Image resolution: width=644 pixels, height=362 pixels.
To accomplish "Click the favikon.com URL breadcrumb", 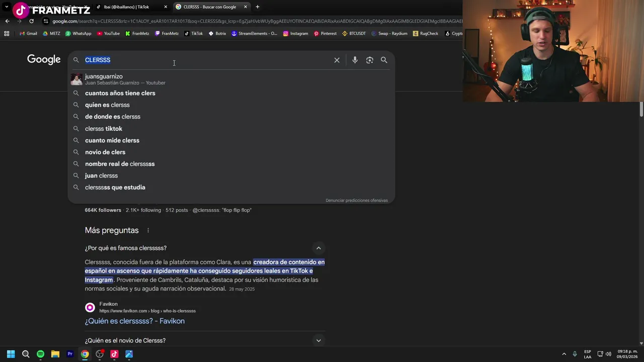I will coord(147,311).
